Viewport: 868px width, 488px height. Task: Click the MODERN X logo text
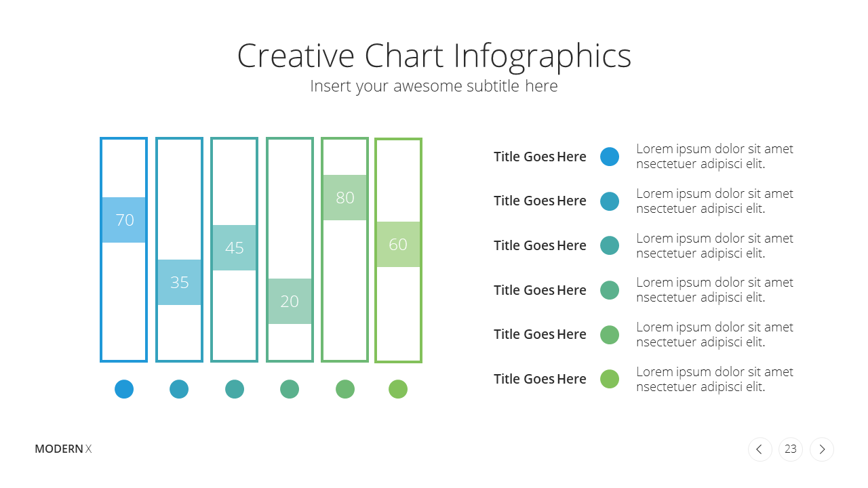click(63, 449)
